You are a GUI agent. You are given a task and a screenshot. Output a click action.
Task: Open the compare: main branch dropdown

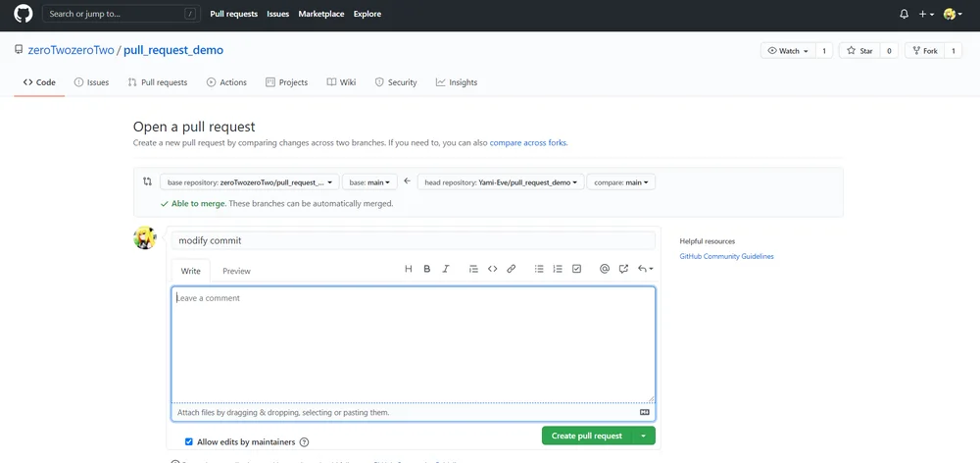tap(620, 182)
